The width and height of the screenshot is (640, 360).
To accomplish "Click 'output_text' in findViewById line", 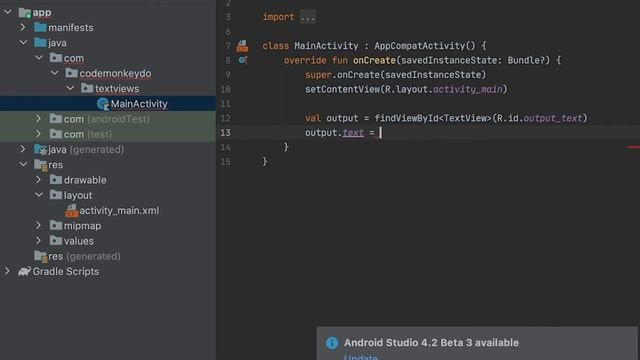I will click(553, 118).
